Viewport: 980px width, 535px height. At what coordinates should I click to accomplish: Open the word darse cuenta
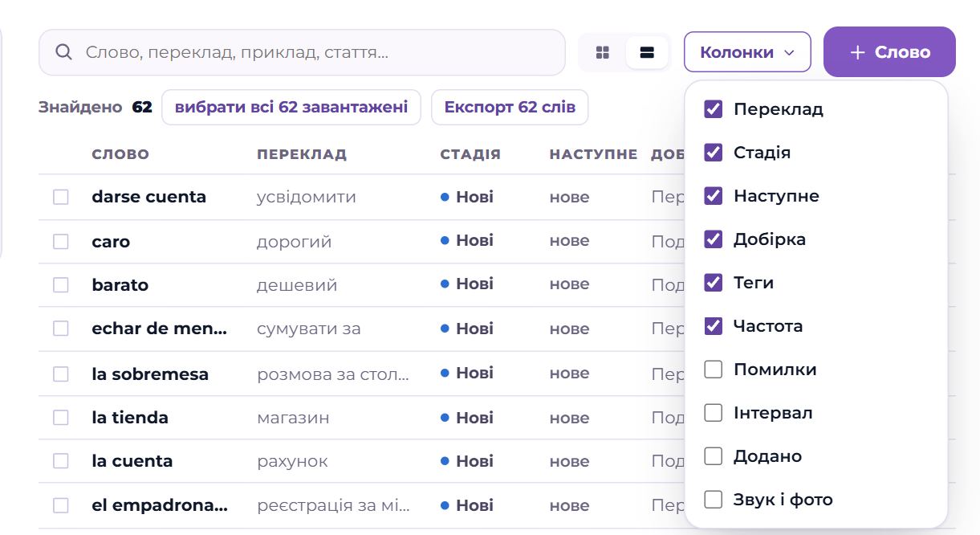[149, 197]
